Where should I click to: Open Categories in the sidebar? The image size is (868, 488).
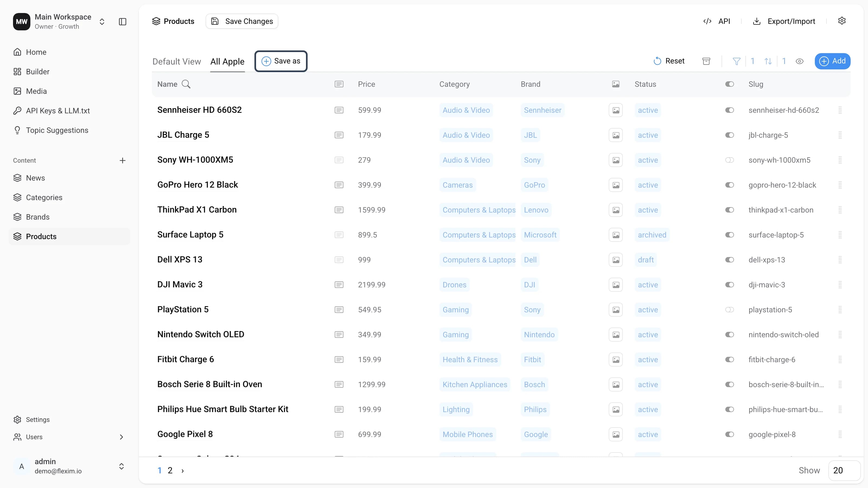[x=69, y=197]
